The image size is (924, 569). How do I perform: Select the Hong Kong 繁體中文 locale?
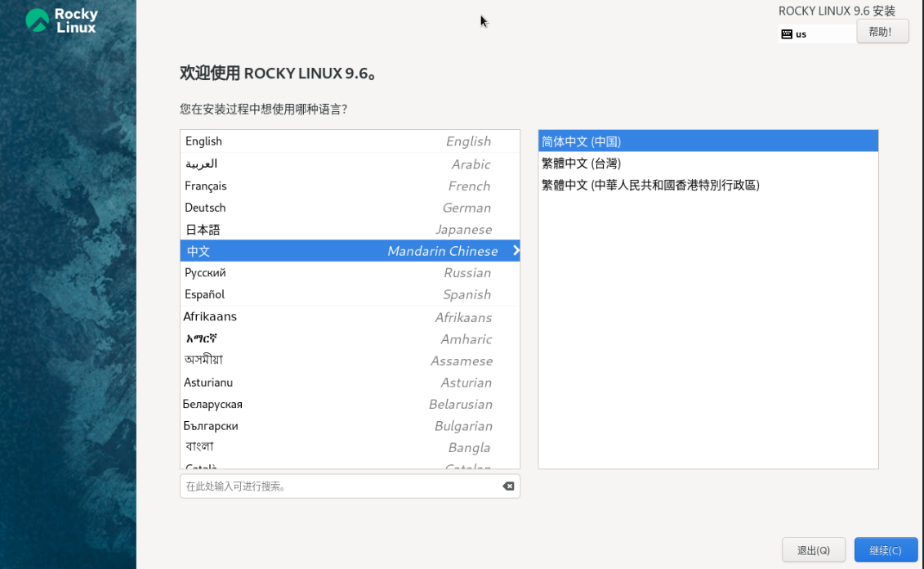pos(708,186)
